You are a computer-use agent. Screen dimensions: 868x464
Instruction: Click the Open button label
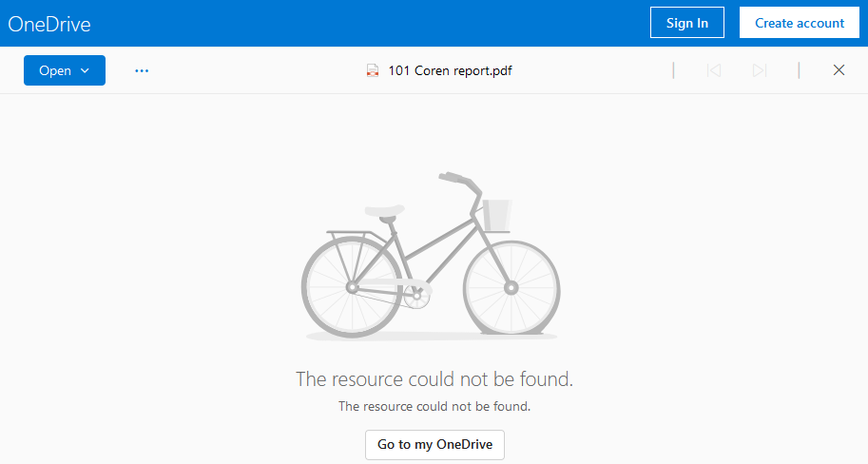coord(55,71)
